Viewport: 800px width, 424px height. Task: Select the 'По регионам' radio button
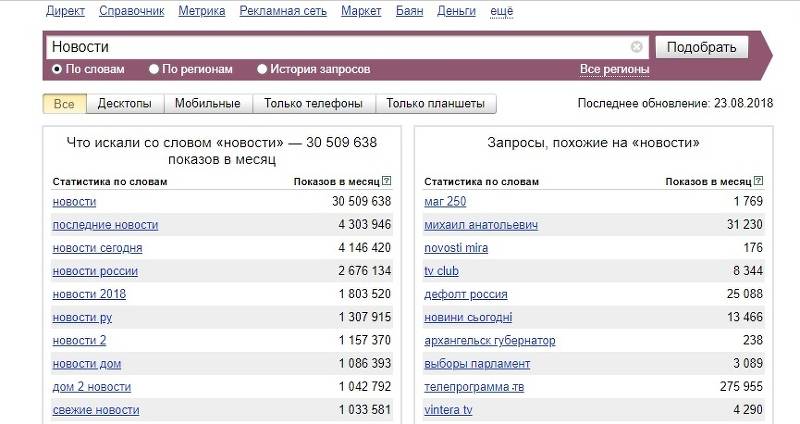click(154, 70)
